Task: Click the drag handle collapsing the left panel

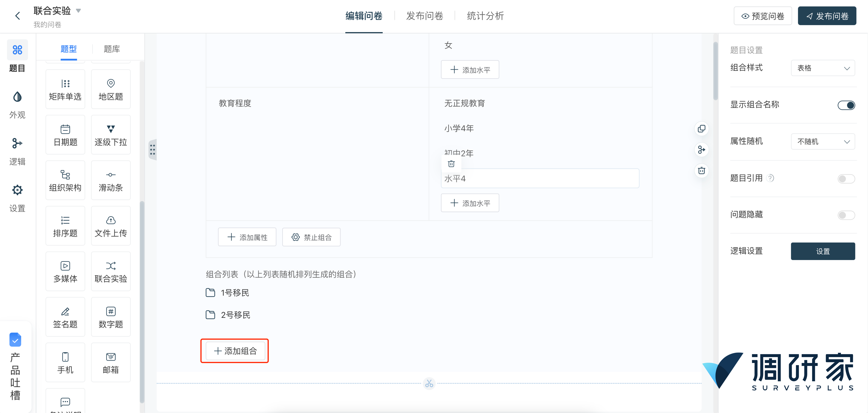Action: (152, 150)
